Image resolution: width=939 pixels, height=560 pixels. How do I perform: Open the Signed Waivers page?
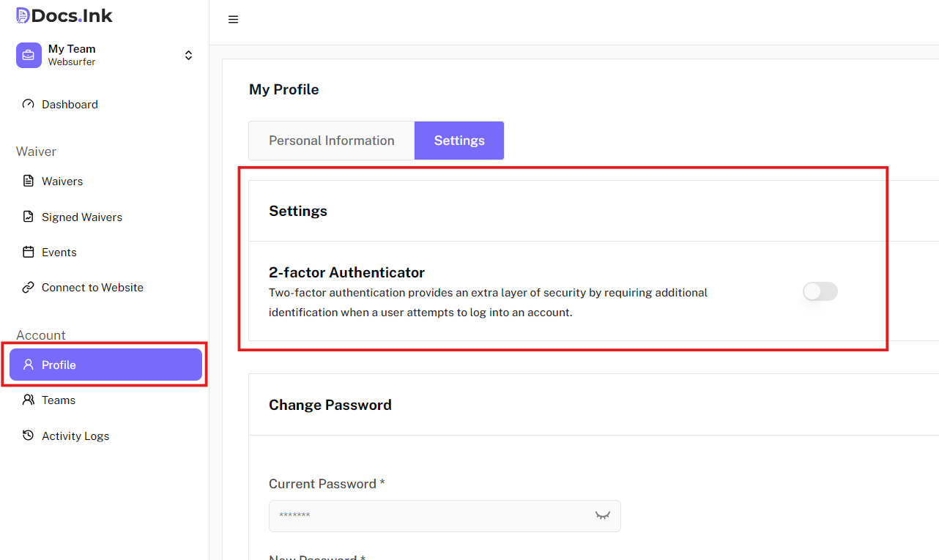point(82,217)
